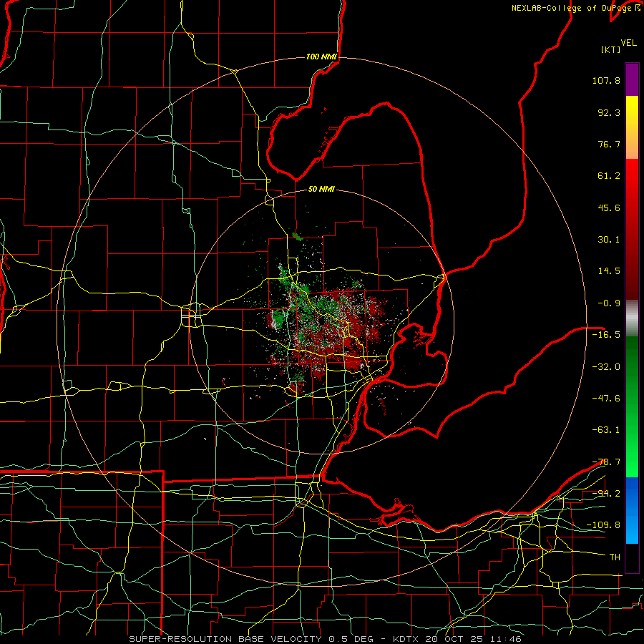This screenshot has height=644, width=644.
Task: Select the 14.5 legend value
Action: click(609, 271)
